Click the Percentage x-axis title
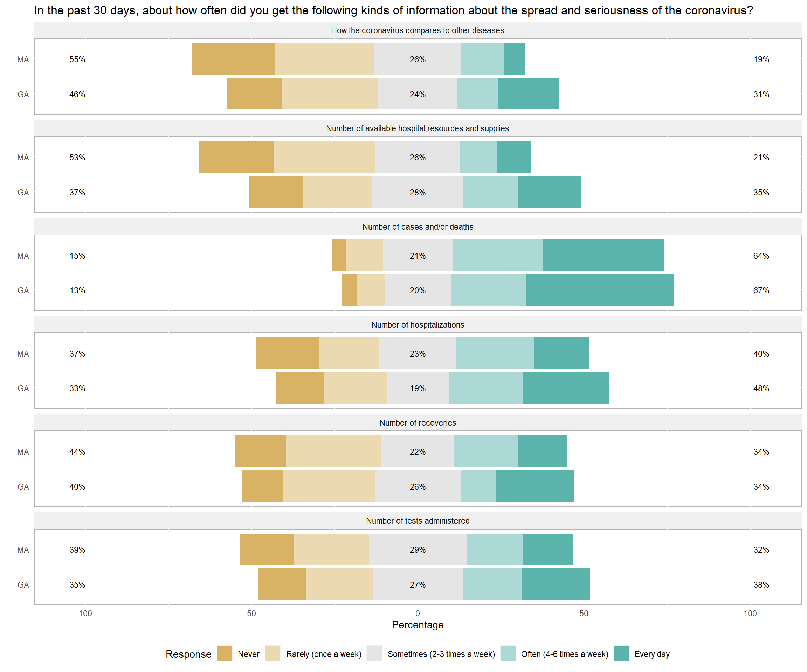807x672 pixels. (x=417, y=625)
